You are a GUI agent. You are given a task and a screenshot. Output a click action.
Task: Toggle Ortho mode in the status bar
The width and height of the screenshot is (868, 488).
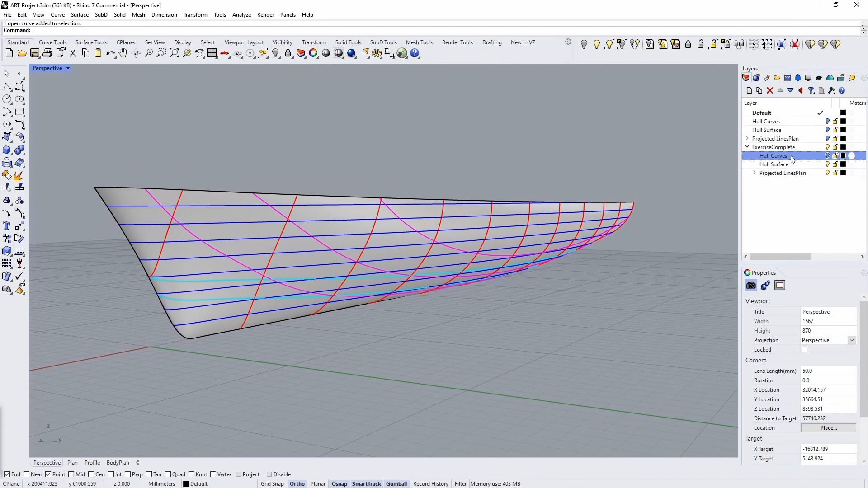pos(297,483)
